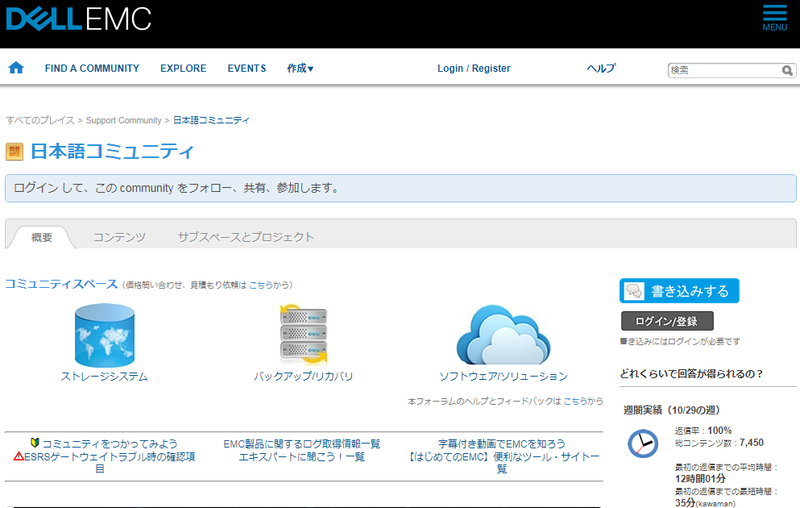Click Support Community breadcrumb link

(123, 120)
